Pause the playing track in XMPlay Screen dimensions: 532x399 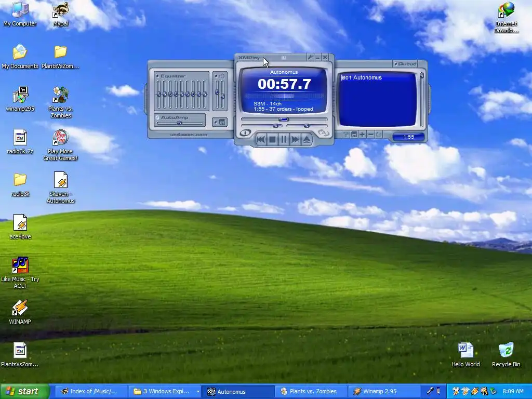click(x=284, y=139)
